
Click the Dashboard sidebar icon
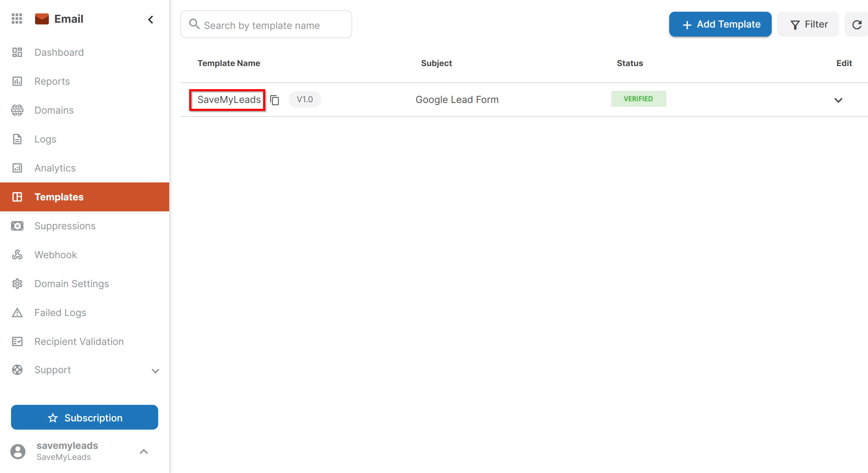tap(17, 52)
